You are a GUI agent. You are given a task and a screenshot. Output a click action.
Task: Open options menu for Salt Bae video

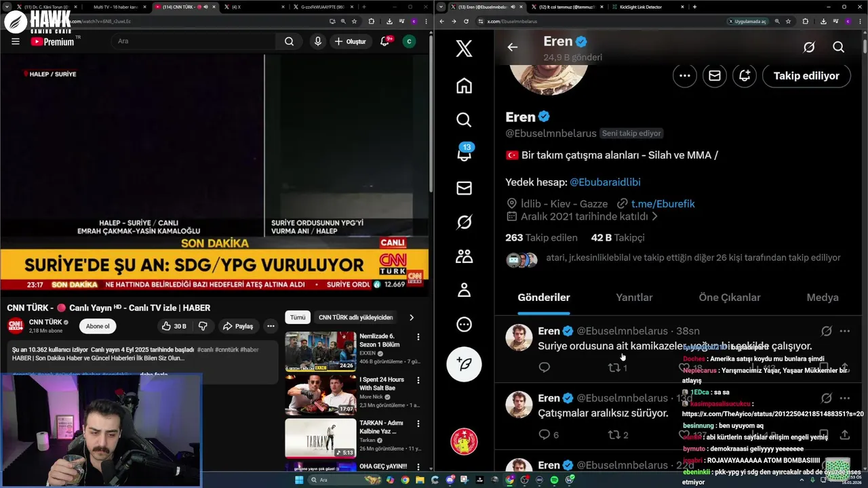point(418,380)
